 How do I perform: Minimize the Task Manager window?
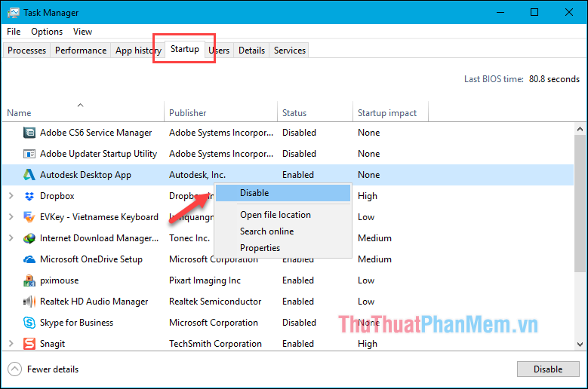[x=500, y=12]
